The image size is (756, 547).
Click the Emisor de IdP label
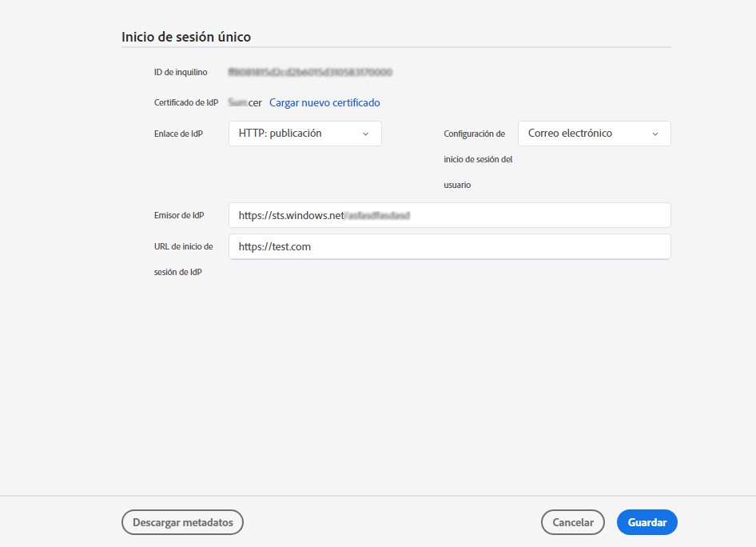click(178, 214)
